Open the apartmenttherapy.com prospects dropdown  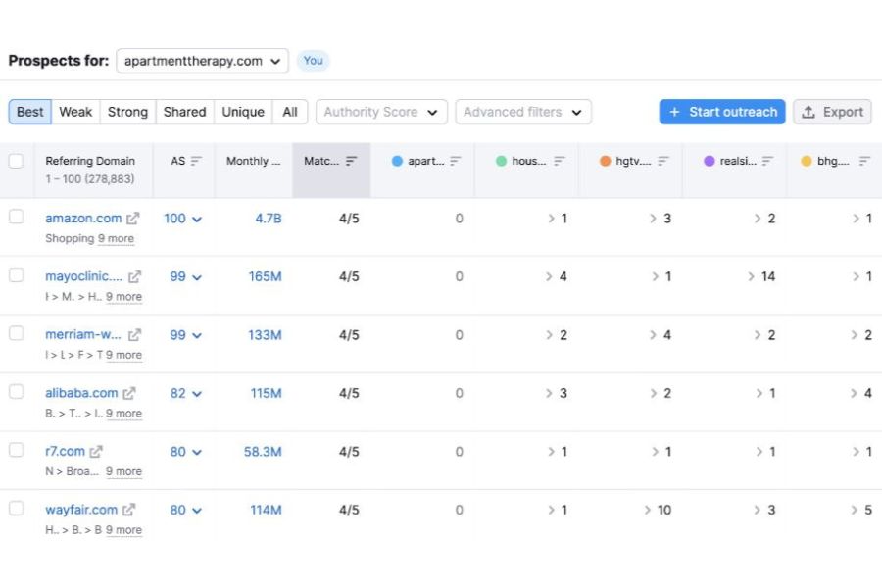pyautogui.click(x=203, y=61)
